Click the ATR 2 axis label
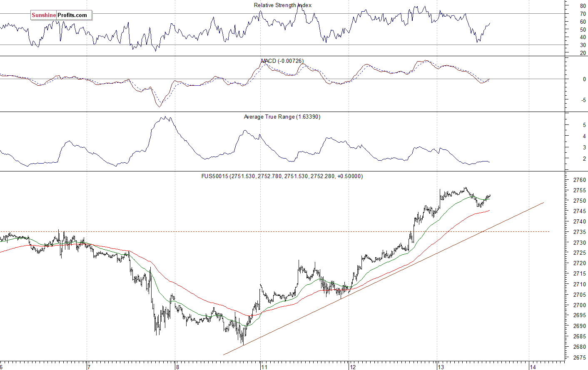This screenshot has height=370, width=588. 584,159
